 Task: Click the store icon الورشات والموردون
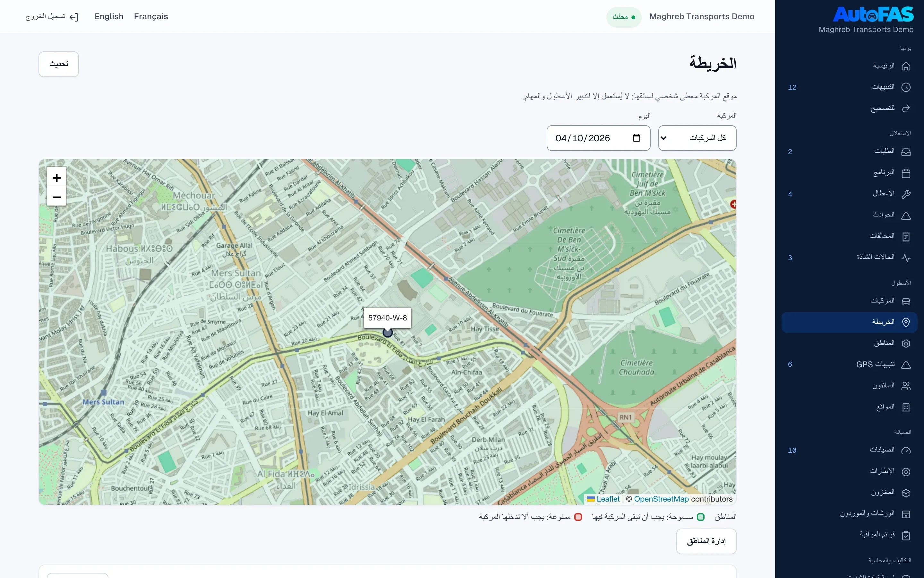click(906, 514)
